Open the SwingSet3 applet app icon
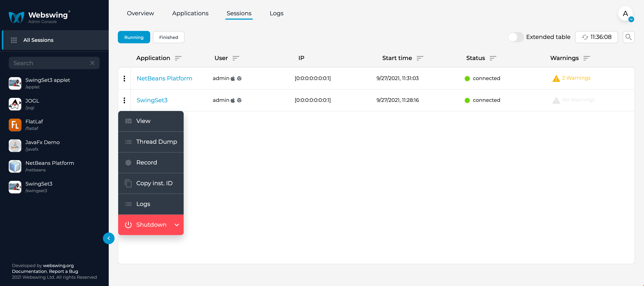644x286 pixels. tap(15, 83)
